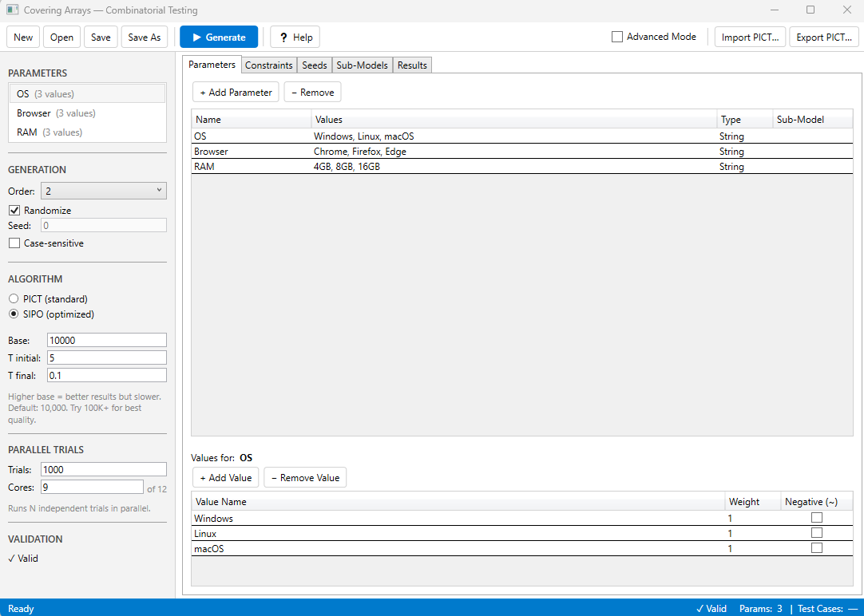Click the Add Parameter plus button

pos(236,93)
